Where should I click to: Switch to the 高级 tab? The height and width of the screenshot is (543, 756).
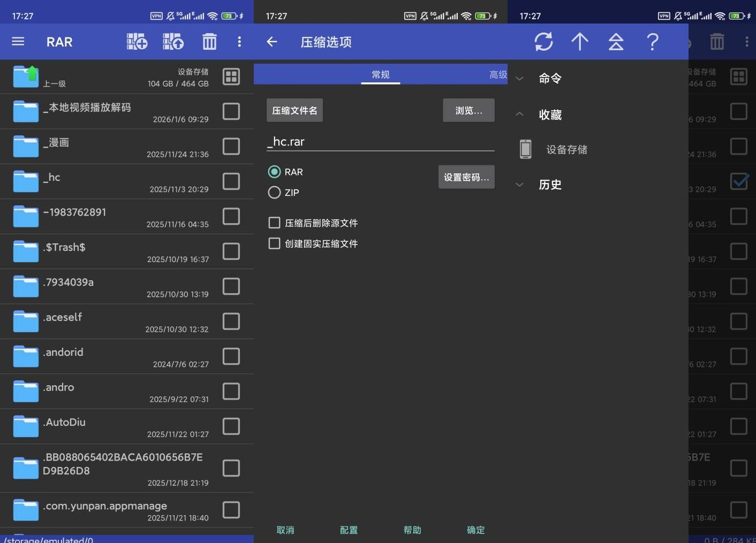pyautogui.click(x=497, y=74)
